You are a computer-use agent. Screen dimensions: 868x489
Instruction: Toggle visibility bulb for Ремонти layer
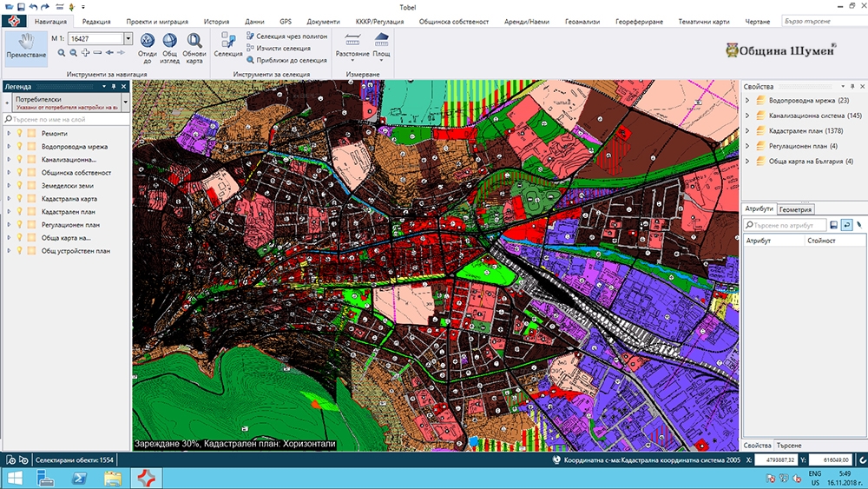19,134
